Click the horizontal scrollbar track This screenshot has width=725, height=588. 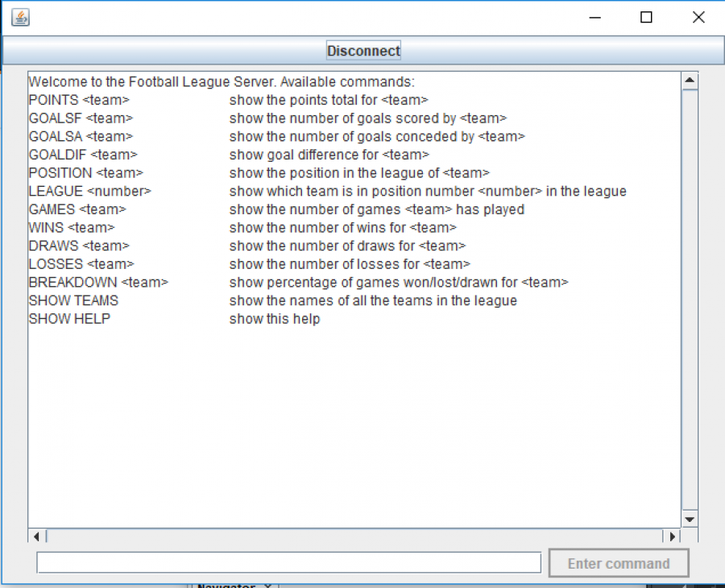354,536
